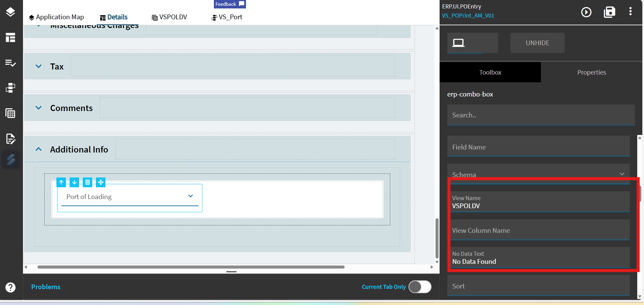This screenshot has width=644, height=305.
Task: Click the vertical scrollbar of the designer
Action: (437, 239)
